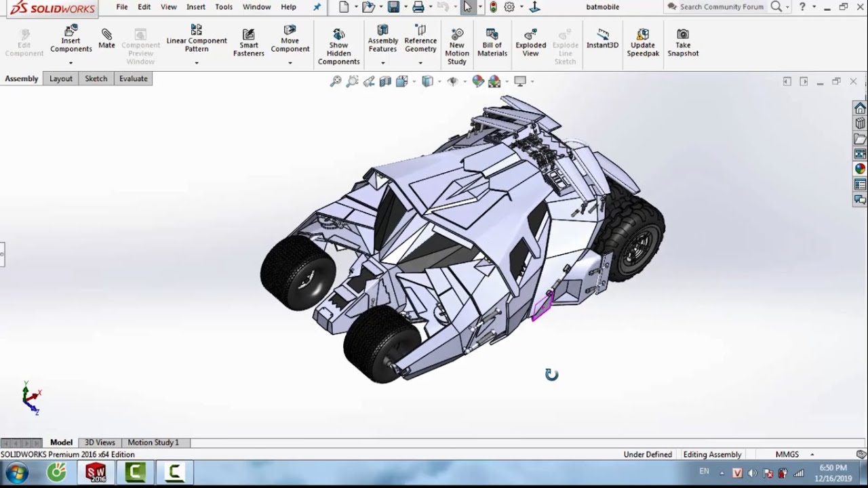Click the Windows Start button
868x488 pixels.
click(x=16, y=472)
